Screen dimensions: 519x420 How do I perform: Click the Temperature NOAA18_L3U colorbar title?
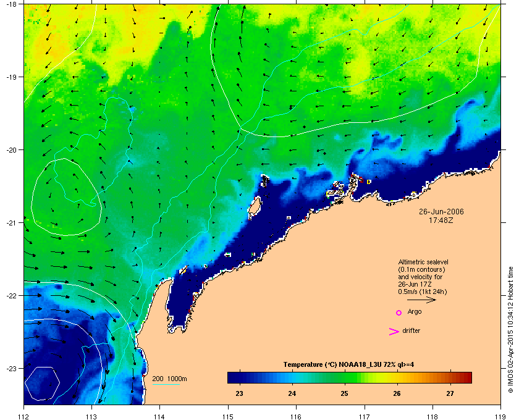[x=348, y=365]
